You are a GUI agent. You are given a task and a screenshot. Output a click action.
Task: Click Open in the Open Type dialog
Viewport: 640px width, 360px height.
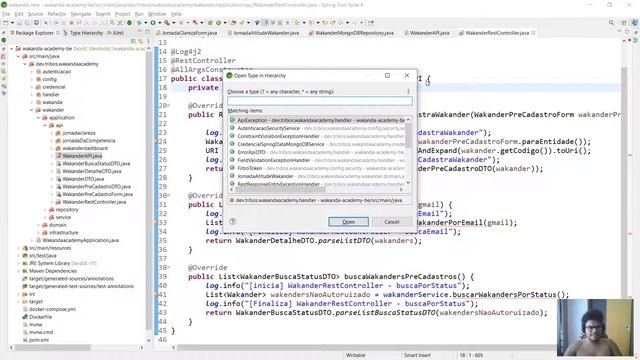tap(348, 222)
